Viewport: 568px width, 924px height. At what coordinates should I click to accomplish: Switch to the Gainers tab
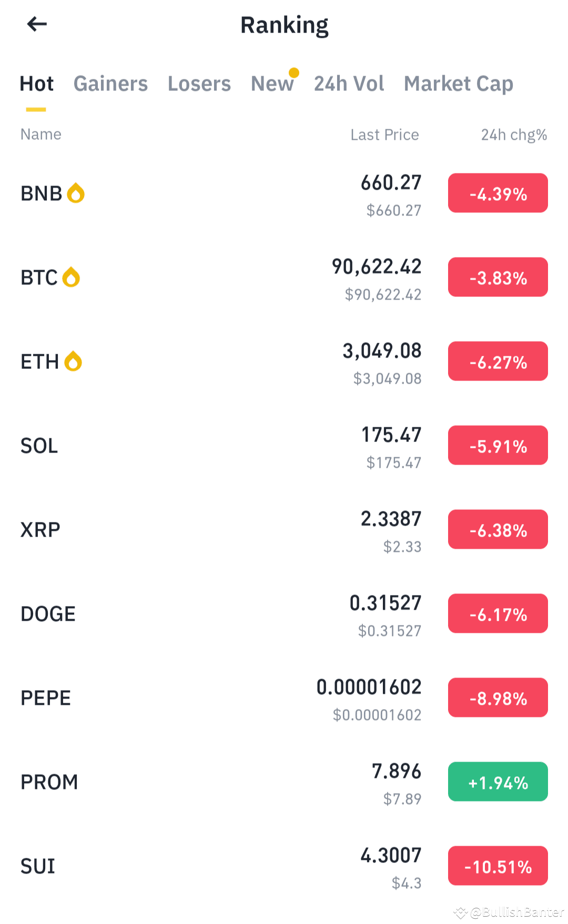click(110, 84)
